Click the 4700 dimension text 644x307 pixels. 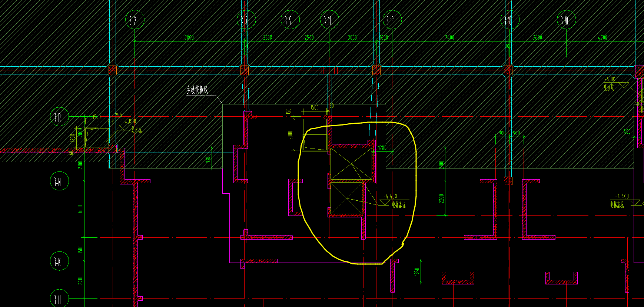point(602,37)
